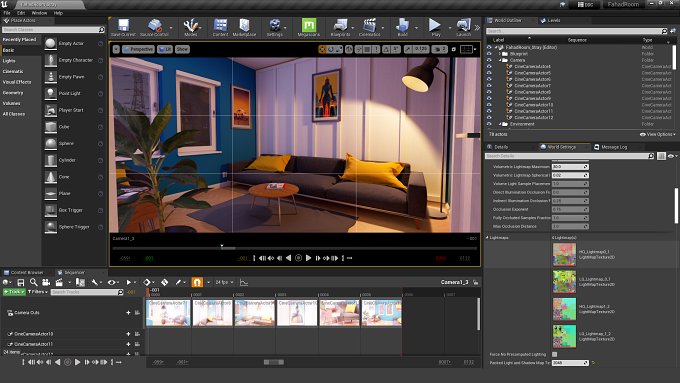680x383 pixels.
Task: Select Visual Effects category
Action: click(x=17, y=82)
